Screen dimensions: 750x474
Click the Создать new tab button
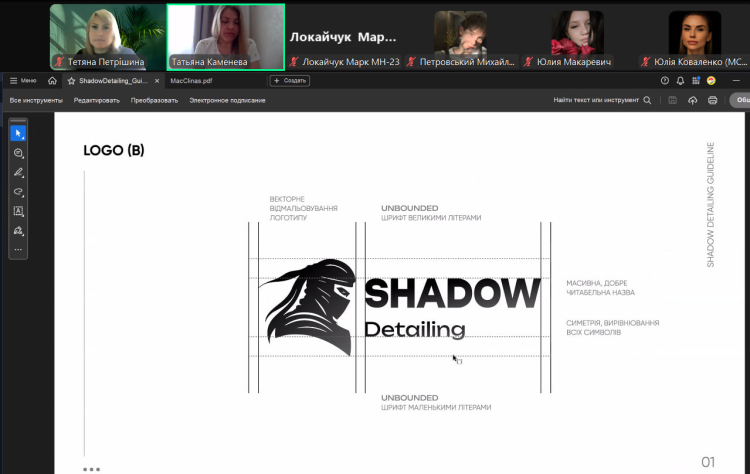pos(290,80)
